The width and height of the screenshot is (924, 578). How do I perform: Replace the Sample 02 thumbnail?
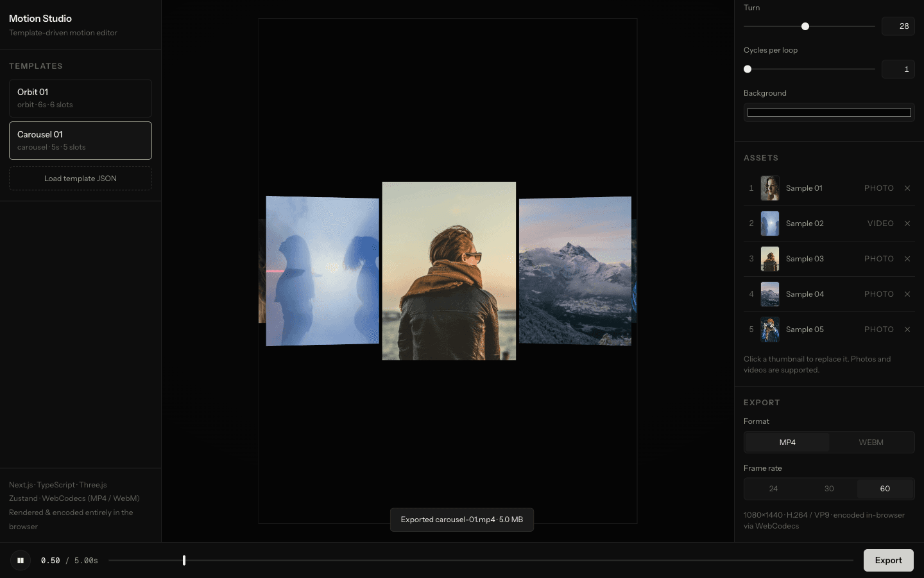[x=770, y=223]
